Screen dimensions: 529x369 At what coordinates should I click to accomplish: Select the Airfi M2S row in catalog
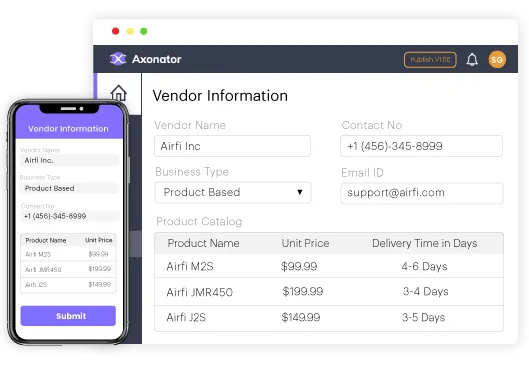pyautogui.click(x=329, y=266)
